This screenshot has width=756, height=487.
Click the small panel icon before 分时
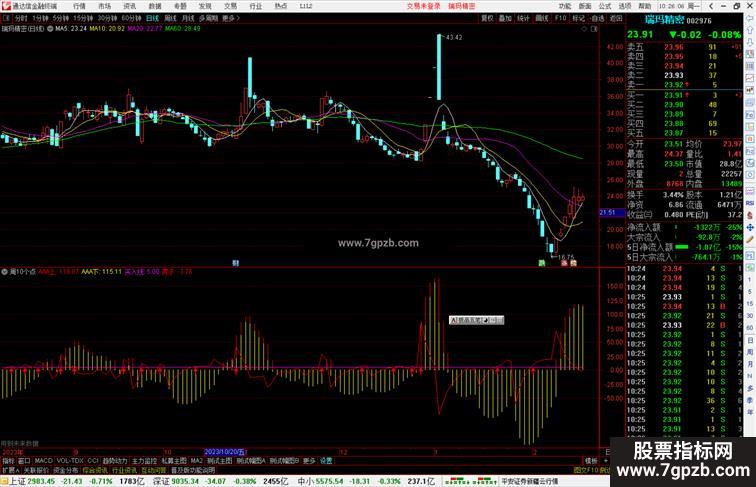tap(6, 18)
